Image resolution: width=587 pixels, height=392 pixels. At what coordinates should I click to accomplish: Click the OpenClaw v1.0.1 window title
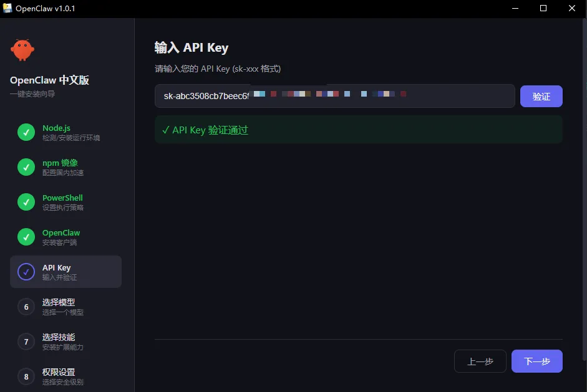46,9
